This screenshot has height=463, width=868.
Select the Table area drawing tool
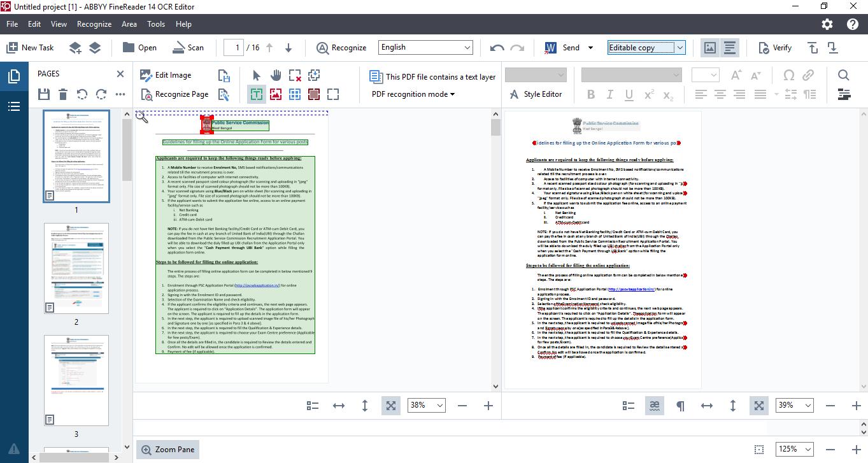pyautogui.click(x=295, y=94)
